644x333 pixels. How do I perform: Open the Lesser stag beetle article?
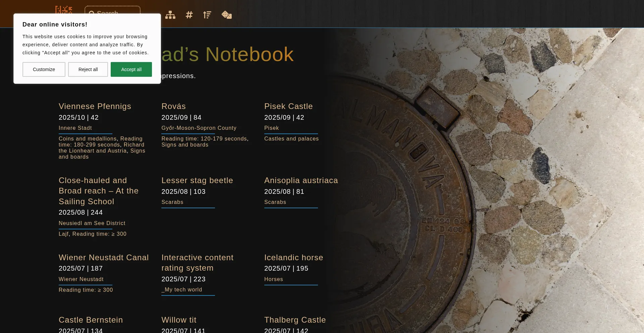[197, 180]
